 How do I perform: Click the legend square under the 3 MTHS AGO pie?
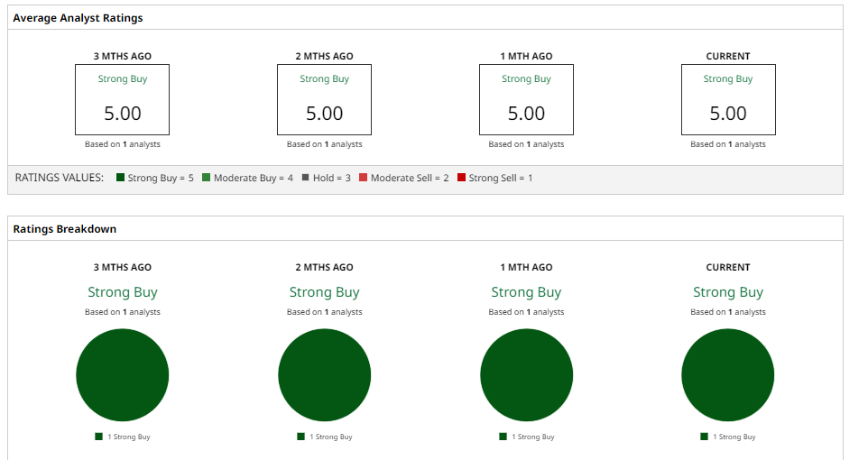pos(99,437)
